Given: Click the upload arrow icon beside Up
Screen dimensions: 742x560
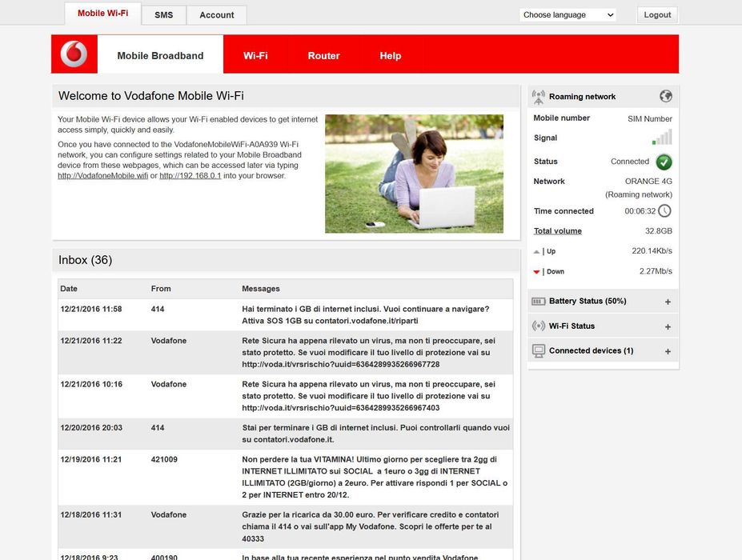Looking at the screenshot, I should point(536,252).
